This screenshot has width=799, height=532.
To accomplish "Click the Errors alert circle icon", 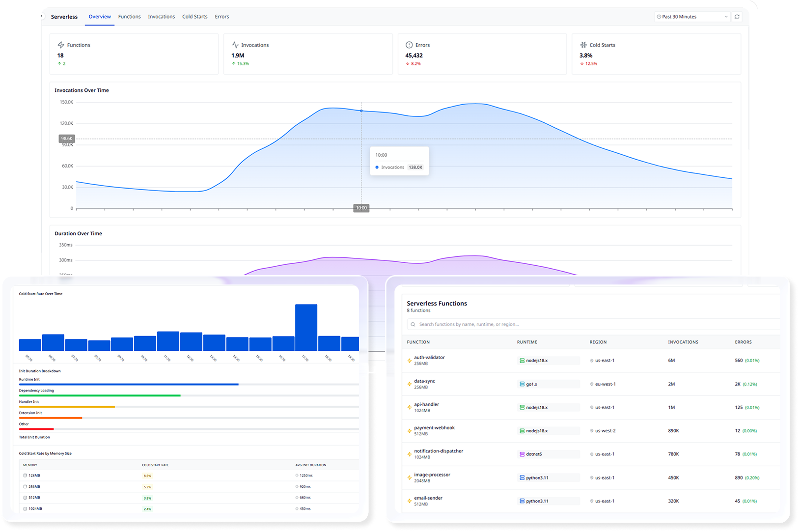I will point(409,45).
